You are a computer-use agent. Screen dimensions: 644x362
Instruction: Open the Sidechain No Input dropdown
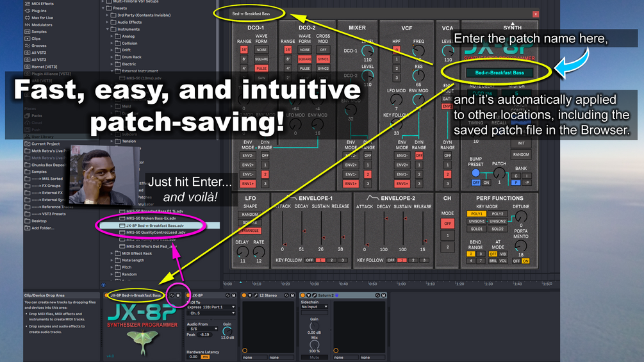314,307
